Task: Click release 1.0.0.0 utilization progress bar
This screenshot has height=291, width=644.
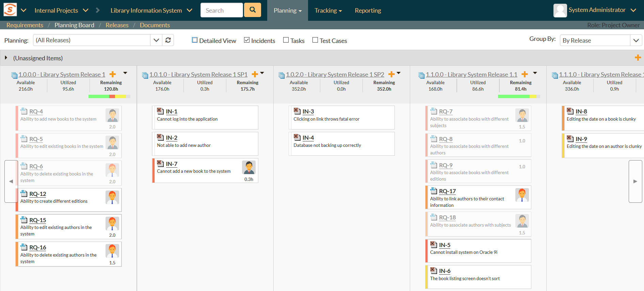Action: (x=109, y=96)
